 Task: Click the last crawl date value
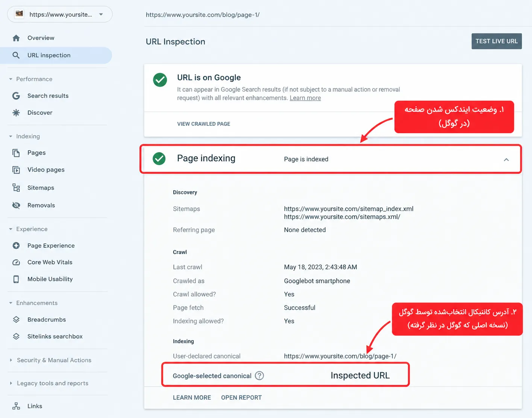(x=320, y=267)
